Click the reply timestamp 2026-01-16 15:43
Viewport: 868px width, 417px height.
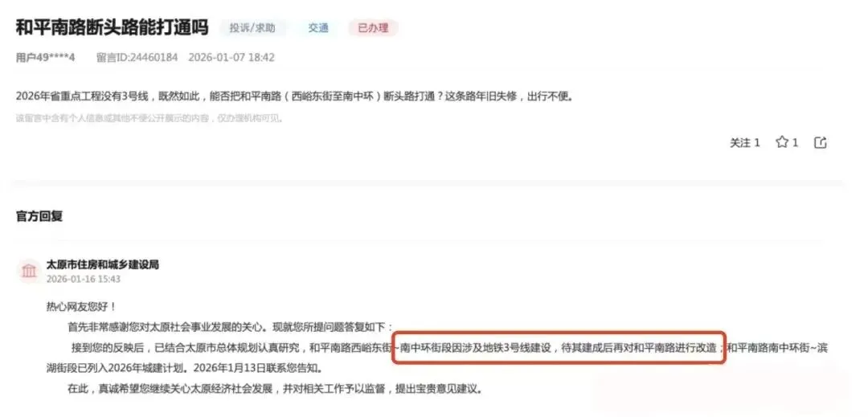point(84,279)
